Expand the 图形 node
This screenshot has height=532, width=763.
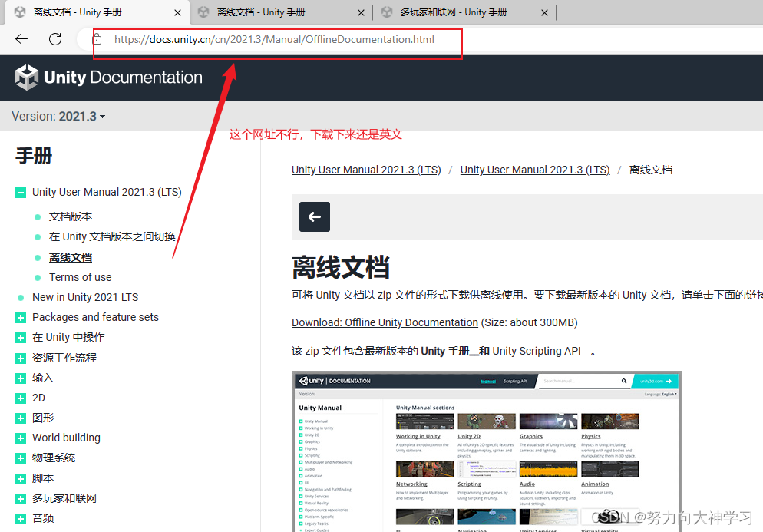click(x=21, y=418)
